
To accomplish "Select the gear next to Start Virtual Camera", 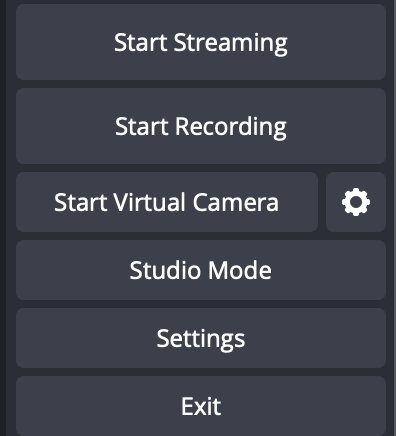I will point(356,202).
